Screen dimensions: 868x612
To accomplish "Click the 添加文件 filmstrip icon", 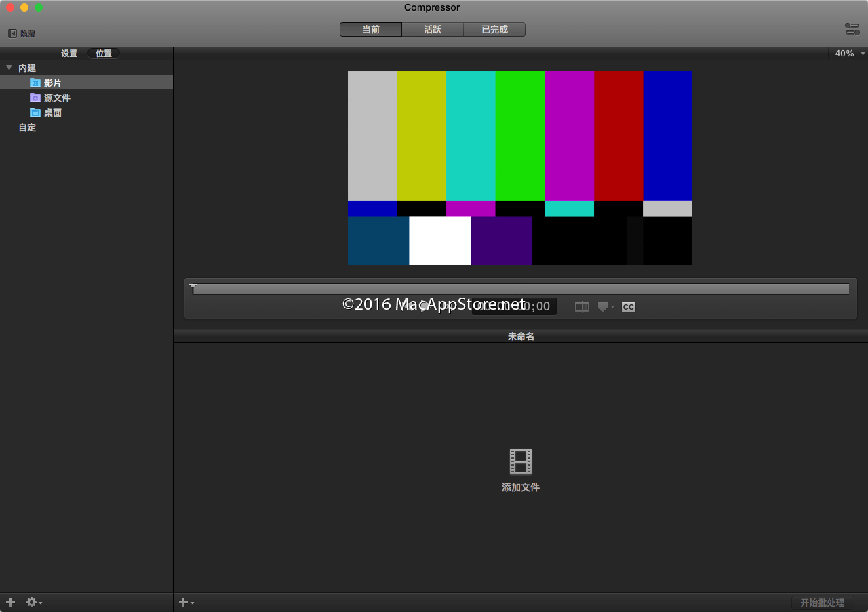I will [x=520, y=462].
